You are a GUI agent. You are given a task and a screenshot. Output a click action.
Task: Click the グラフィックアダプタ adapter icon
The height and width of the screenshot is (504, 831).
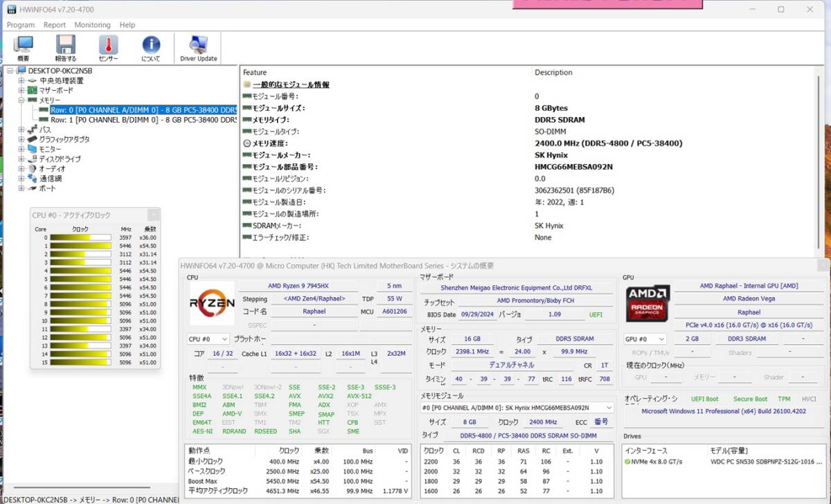(x=33, y=139)
